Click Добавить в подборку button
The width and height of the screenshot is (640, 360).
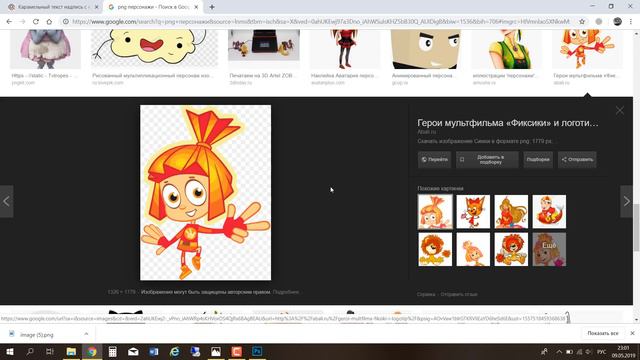tap(487, 160)
